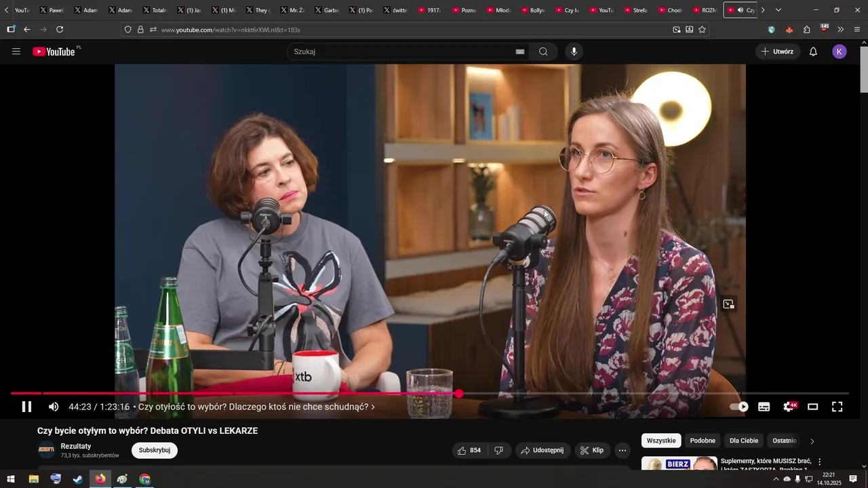868x488 pixels.
Task: Seek using the red progress scrubber
Action: (459, 393)
